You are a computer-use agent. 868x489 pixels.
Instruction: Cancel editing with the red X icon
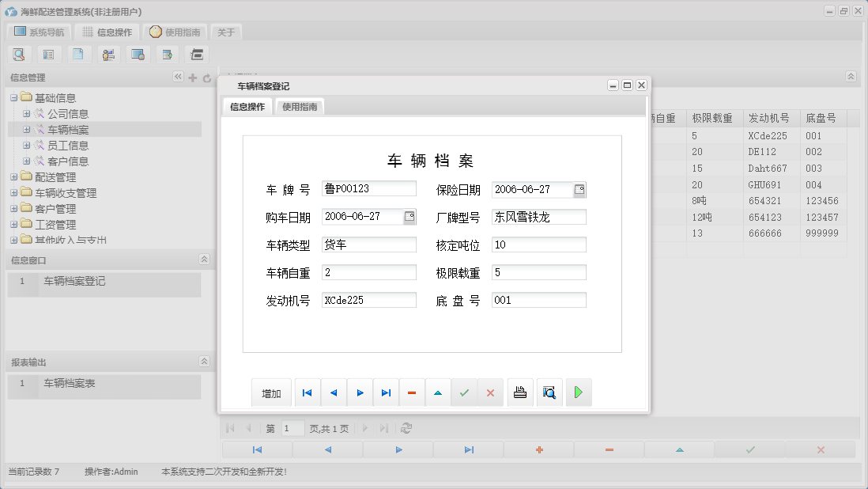click(490, 392)
